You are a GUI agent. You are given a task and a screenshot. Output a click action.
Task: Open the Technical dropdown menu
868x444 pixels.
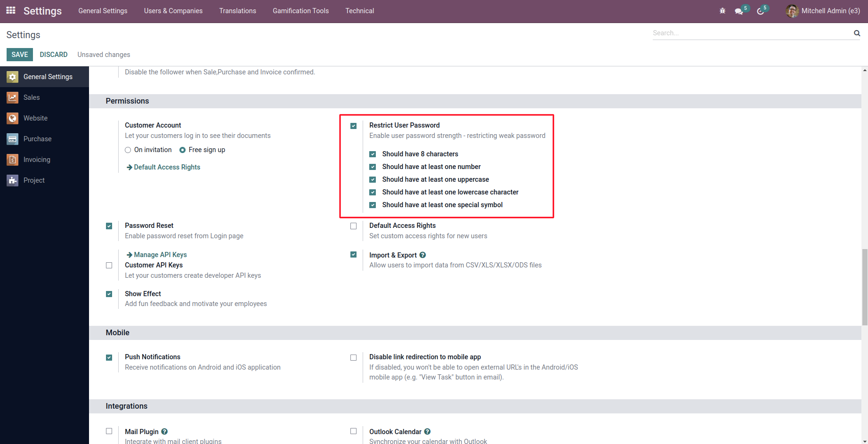tap(359, 11)
